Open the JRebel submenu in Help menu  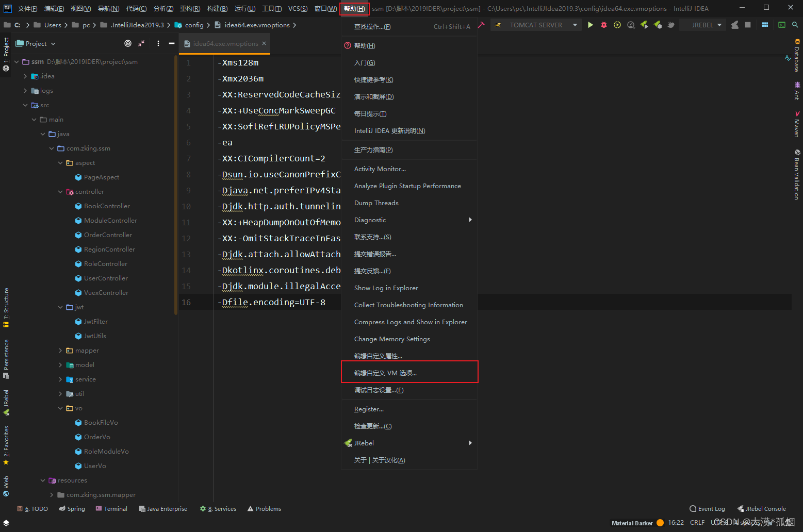pyautogui.click(x=409, y=443)
